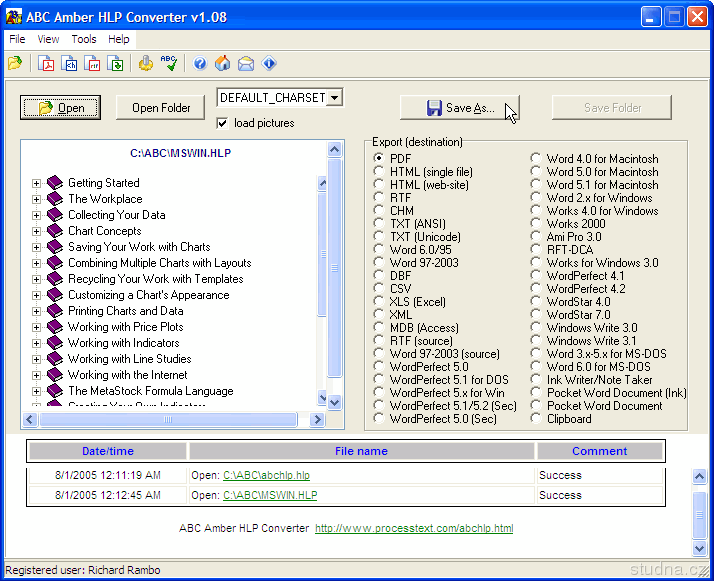Click the open folder toolbar icon
Screen dimensions: 714x581
14,64
